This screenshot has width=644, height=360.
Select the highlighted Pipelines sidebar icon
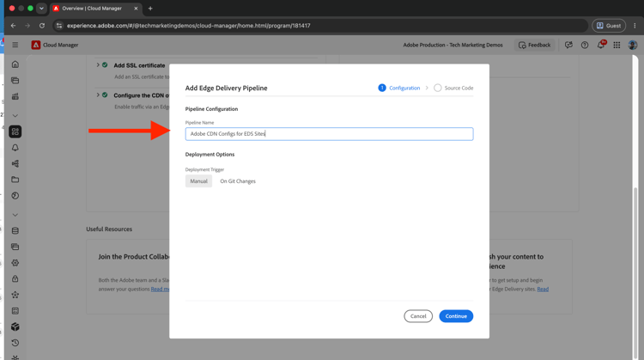pos(15,131)
